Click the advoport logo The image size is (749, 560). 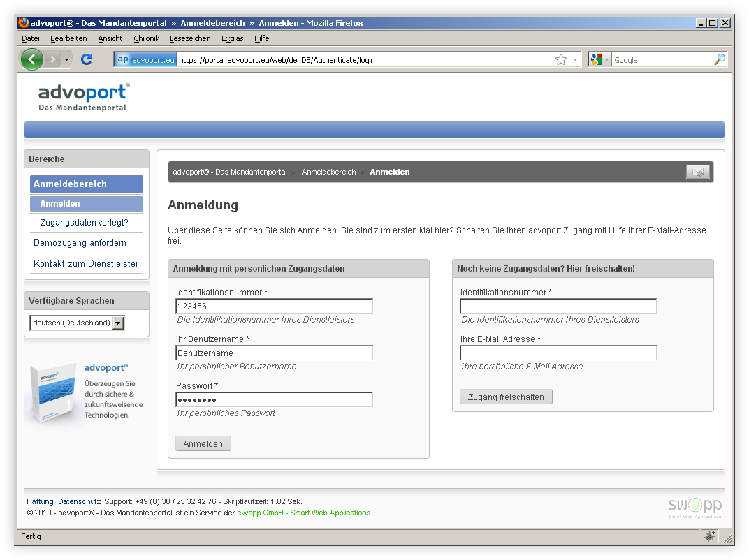click(84, 97)
